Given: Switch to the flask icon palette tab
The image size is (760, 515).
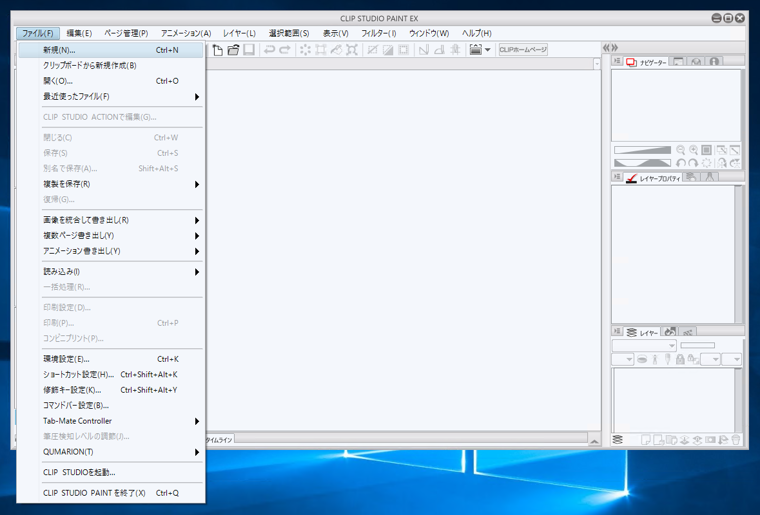Looking at the screenshot, I should 710,177.
